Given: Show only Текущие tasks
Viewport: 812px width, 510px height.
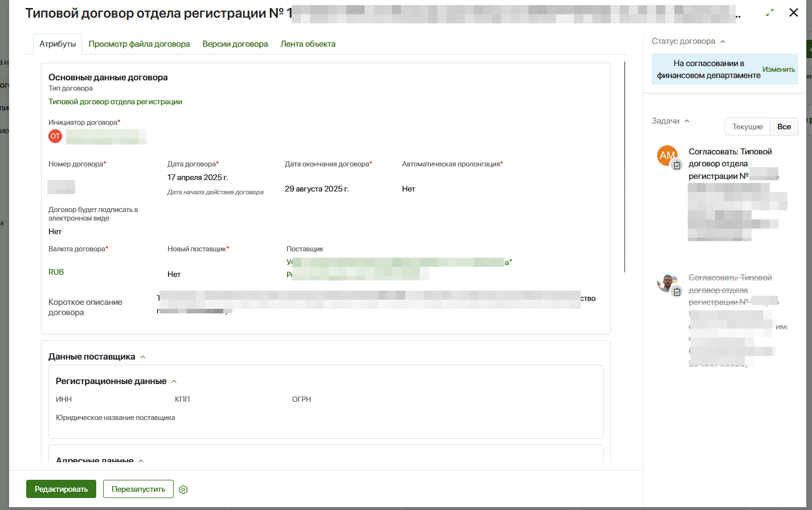Looking at the screenshot, I should coord(747,127).
